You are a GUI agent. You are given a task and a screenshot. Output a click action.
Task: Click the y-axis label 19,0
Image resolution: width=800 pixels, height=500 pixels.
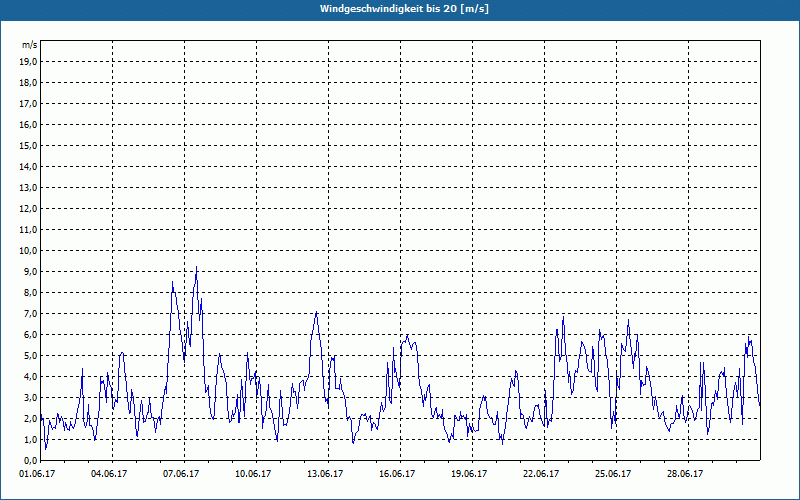click(x=28, y=62)
